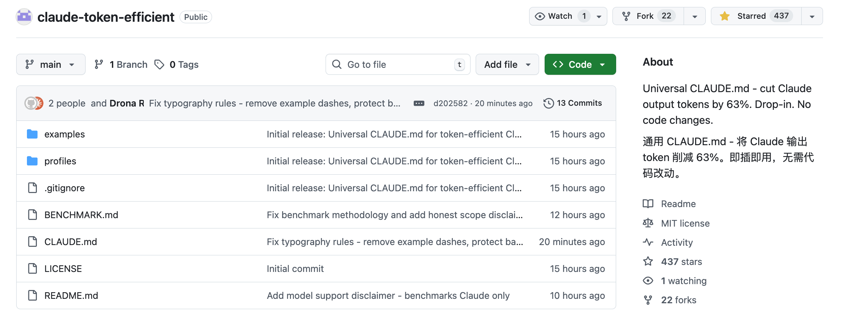Image resolution: width=868 pixels, height=311 pixels.
Task: Open the 13 Commits history
Action: coord(573,103)
